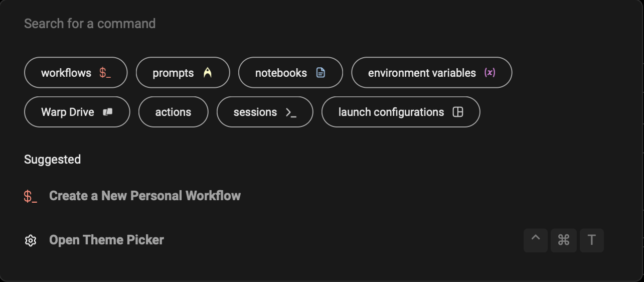Select the Warp Drive filter chip

click(x=68, y=112)
